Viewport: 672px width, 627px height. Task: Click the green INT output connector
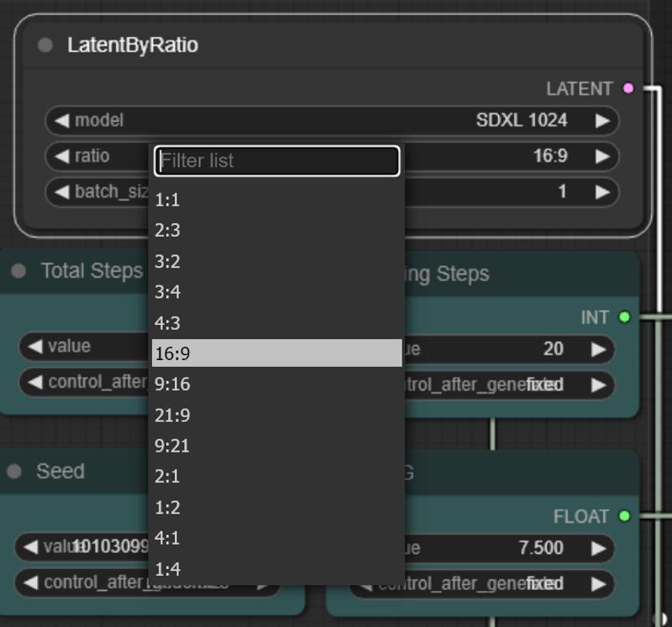[x=624, y=317]
